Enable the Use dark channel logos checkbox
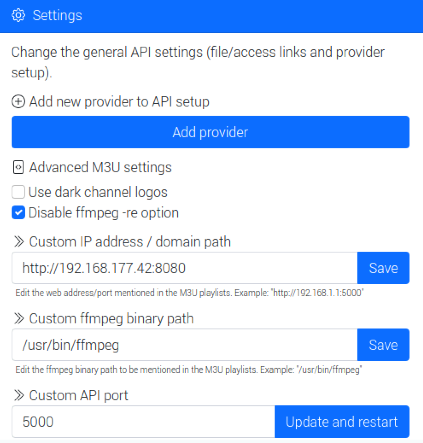423x443 pixels. pyautogui.click(x=18, y=192)
